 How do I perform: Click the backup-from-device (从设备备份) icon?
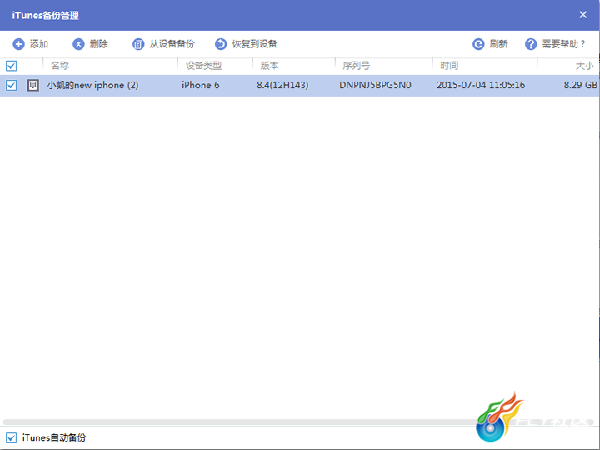(x=138, y=44)
